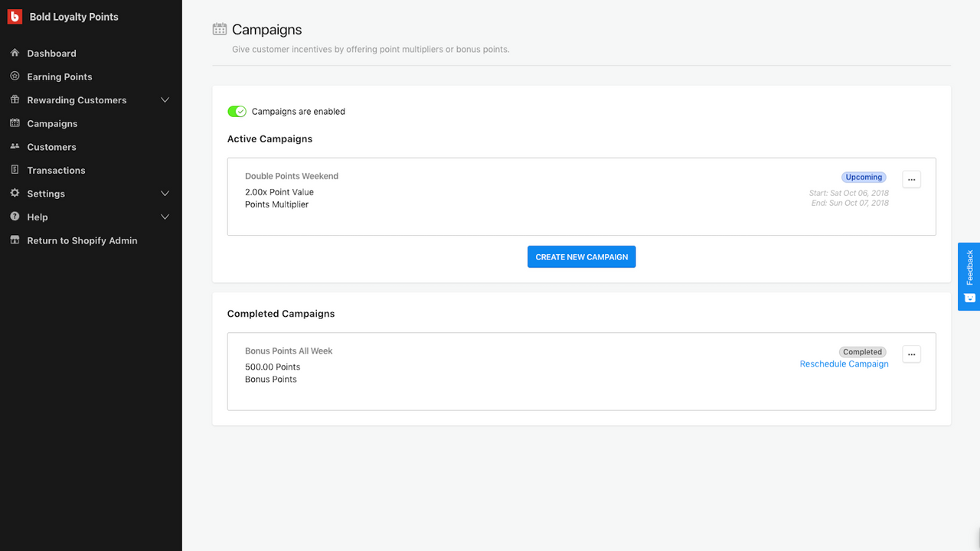This screenshot has width=980, height=551.
Task: Click the Campaigns calendar icon in sidebar
Action: point(15,123)
